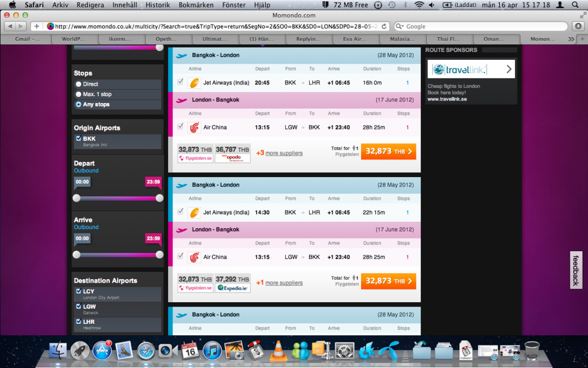This screenshot has width=588, height=368.
Task: Open the Trash in the Dock
Action: (532, 350)
